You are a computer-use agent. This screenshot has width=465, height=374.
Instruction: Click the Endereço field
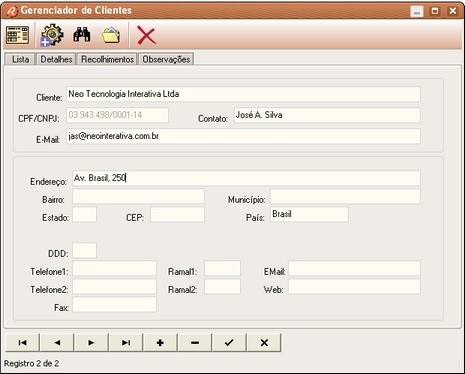pyautogui.click(x=246, y=178)
